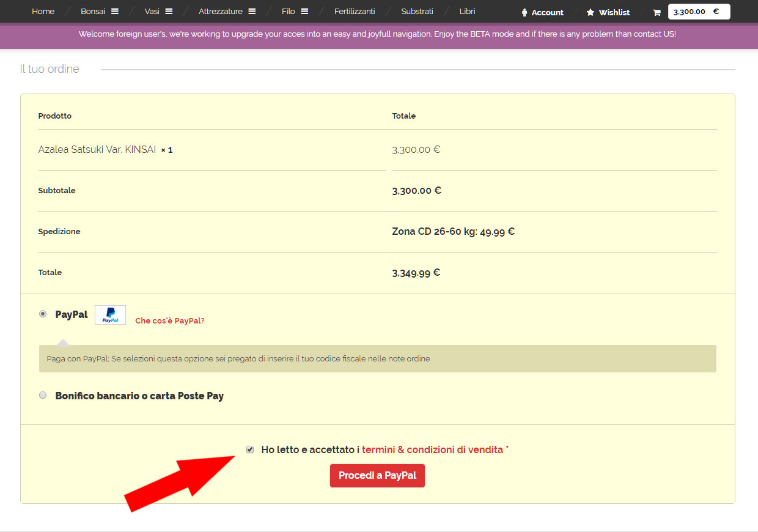Toggle the terms acceptance checkbox
Screen dimensions: 758x532
tap(250, 449)
